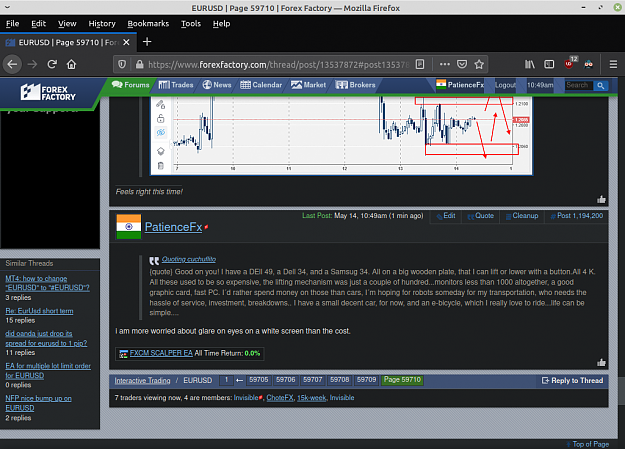Click Top of Page link

click(x=588, y=444)
